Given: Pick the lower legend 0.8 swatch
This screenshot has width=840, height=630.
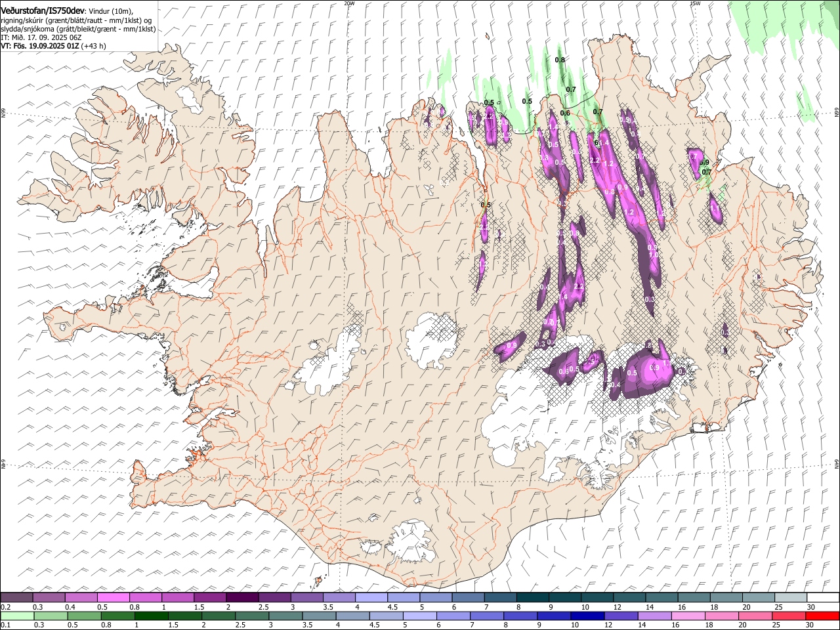Looking at the screenshot, I should pos(117,616).
